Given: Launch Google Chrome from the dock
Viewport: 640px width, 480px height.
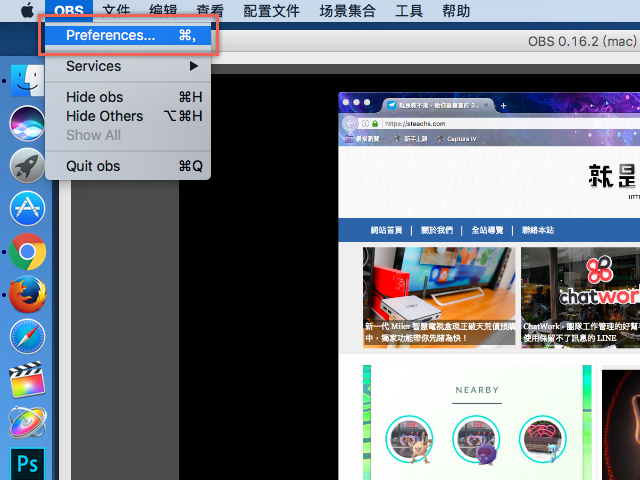Looking at the screenshot, I should tap(27, 251).
